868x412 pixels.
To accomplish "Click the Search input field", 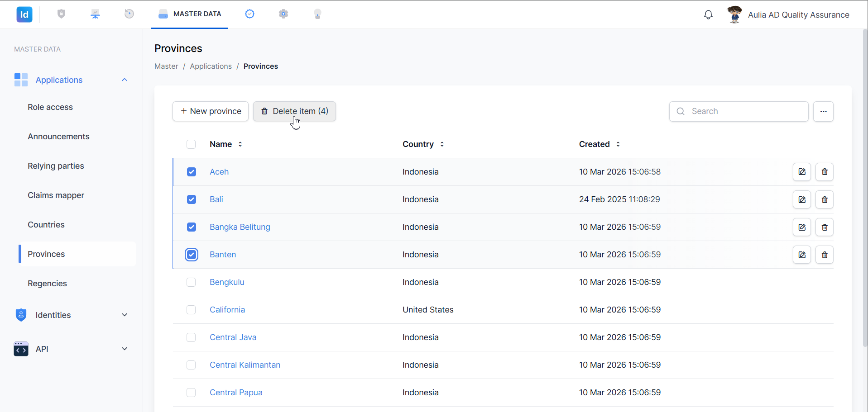I will click(739, 111).
